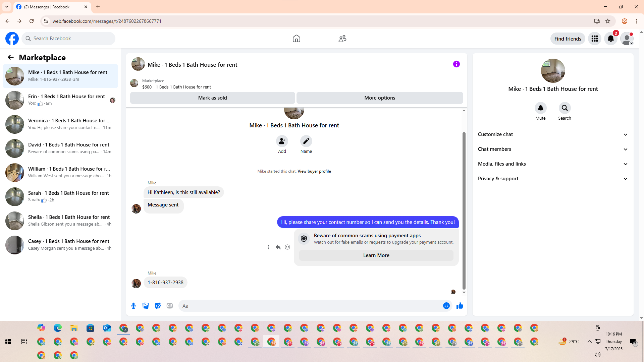Expand Media, files and links section
The image size is (644, 362).
(553, 164)
